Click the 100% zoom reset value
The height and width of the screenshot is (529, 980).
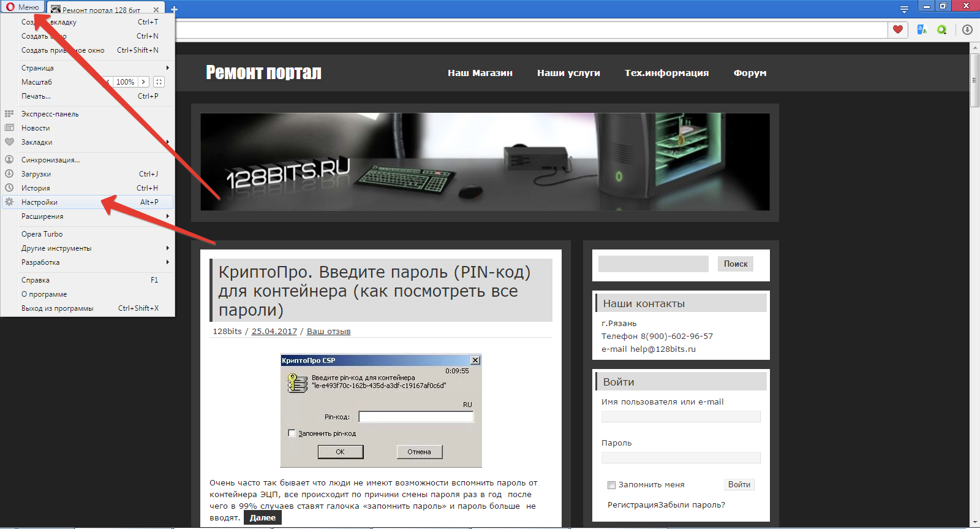(x=125, y=82)
